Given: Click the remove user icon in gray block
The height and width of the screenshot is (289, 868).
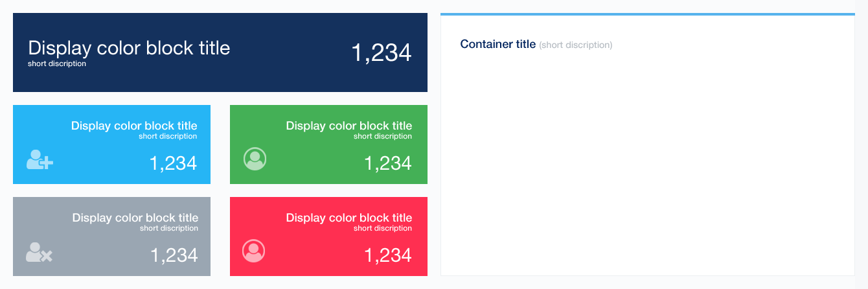Looking at the screenshot, I should coord(39,251).
